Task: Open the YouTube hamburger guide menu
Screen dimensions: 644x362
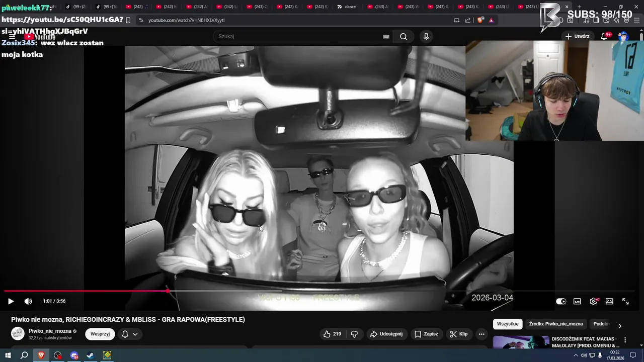Action: click(12, 36)
